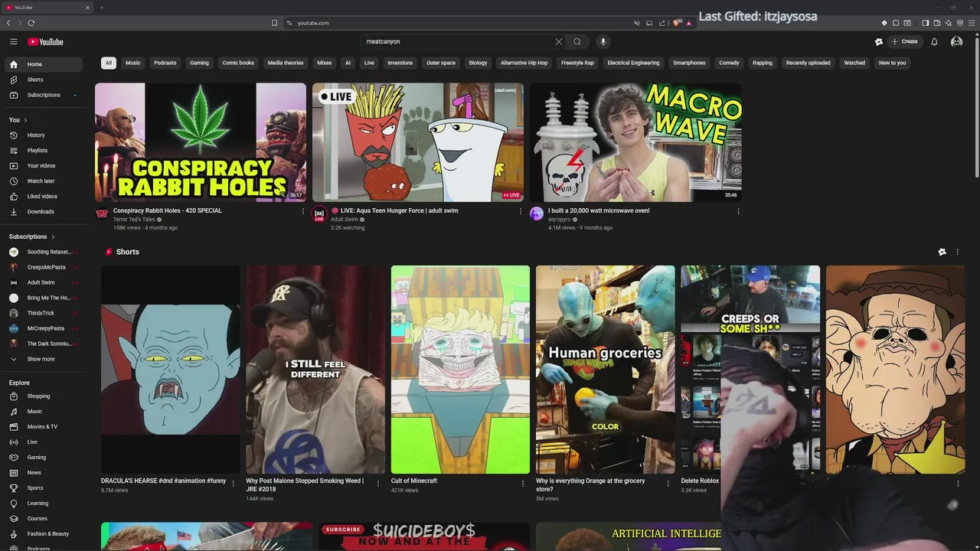
Task: Clear the search box text
Action: pos(559,41)
